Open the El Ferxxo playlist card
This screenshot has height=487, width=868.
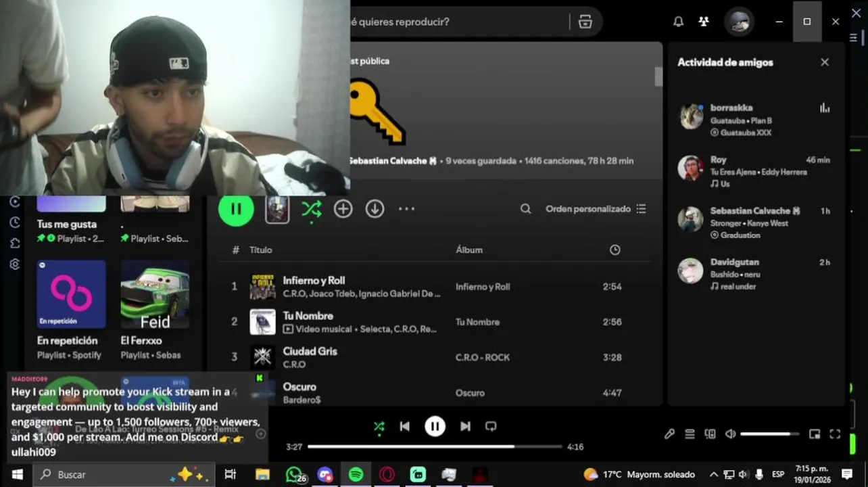point(155,310)
